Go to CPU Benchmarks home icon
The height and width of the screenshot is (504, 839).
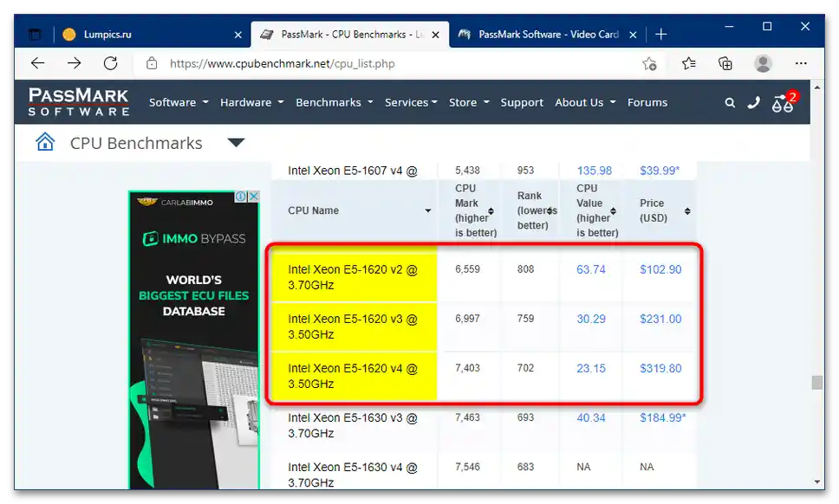45,142
